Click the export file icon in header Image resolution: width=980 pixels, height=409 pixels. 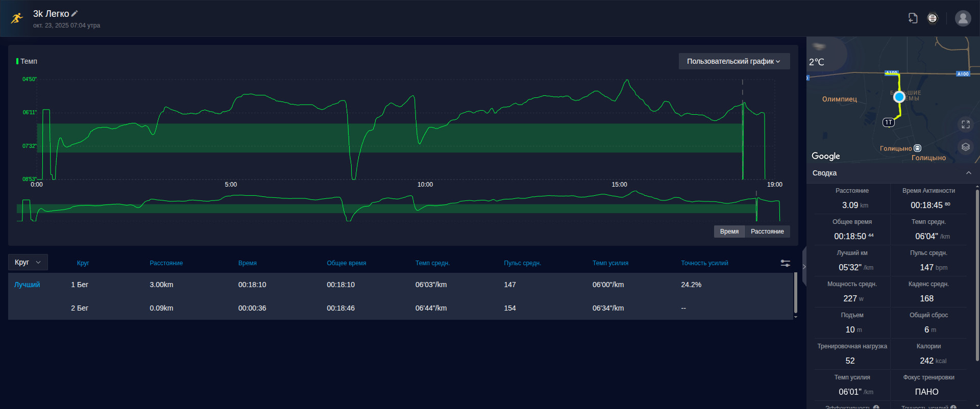(913, 18)
